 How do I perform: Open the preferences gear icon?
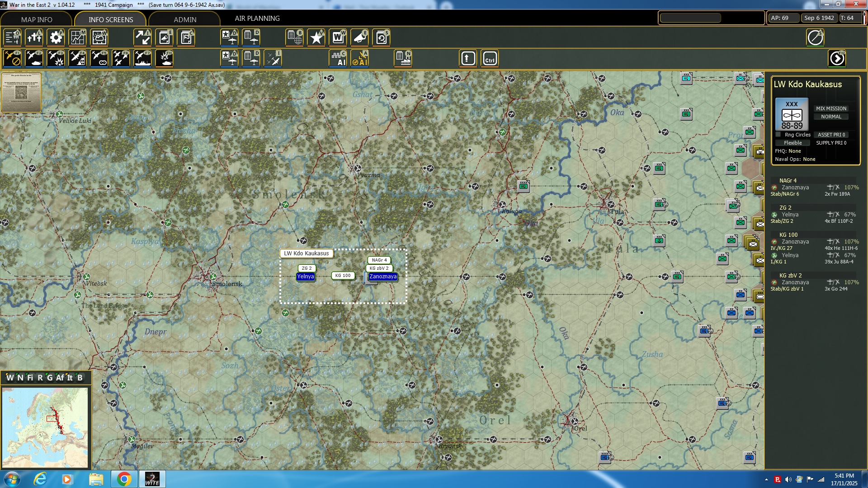[56, 38]
